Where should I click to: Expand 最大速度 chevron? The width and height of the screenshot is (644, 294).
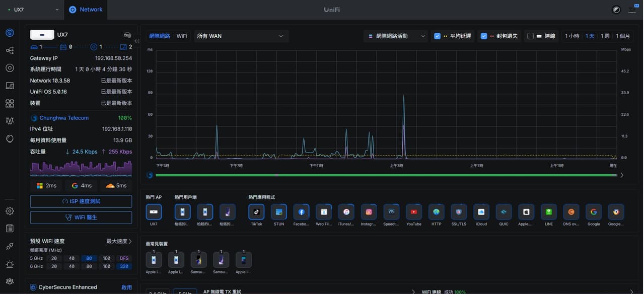[130, 242]
